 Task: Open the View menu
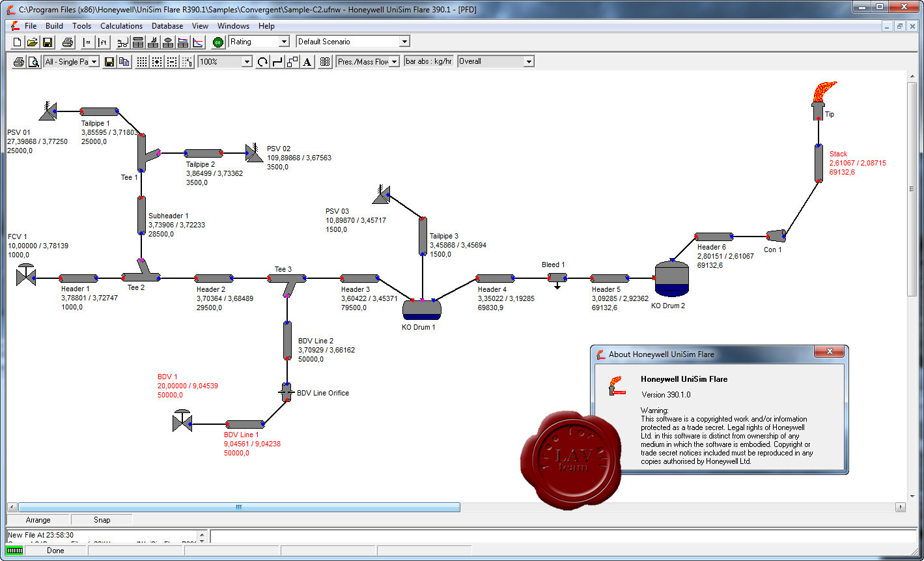(200, 26)
